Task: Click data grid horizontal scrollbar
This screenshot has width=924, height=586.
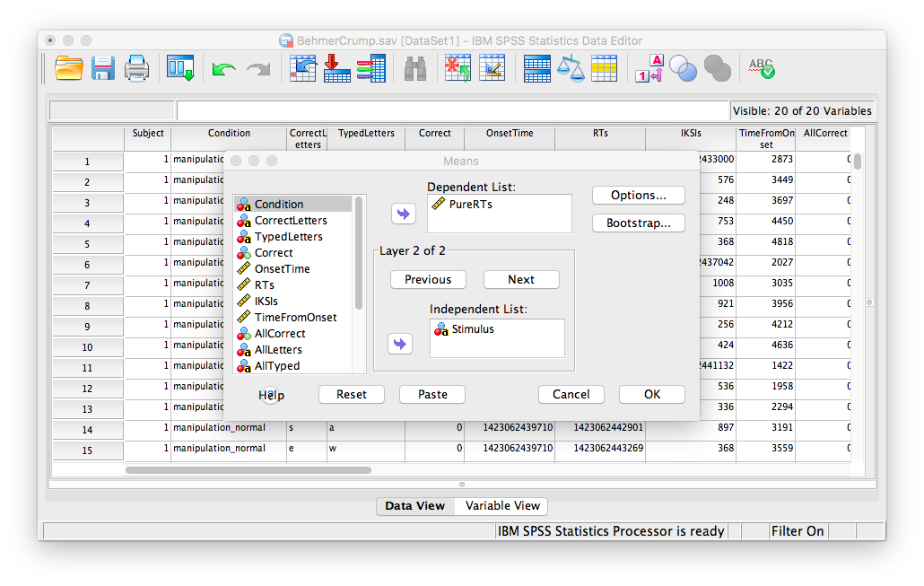Action: tap(248, 470)
